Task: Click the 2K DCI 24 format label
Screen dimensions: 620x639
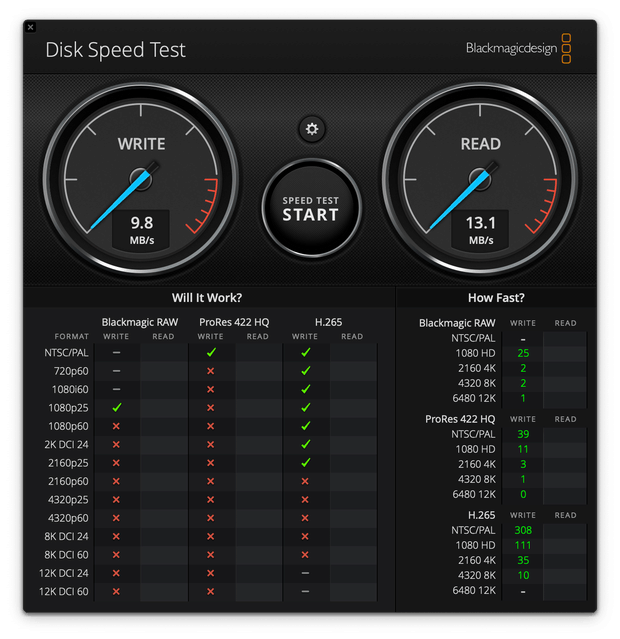Action: tap(66, 444)
